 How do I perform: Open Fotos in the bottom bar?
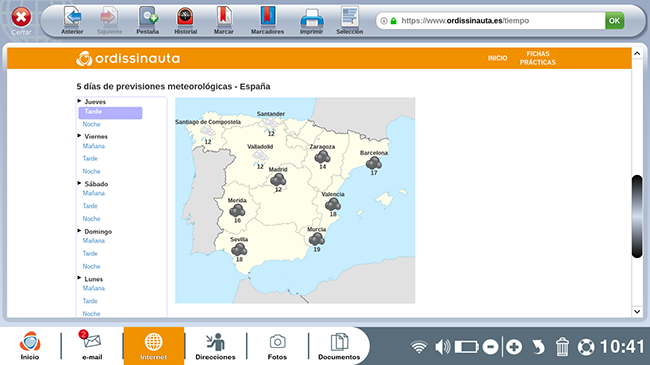click(x=277, y=346)
